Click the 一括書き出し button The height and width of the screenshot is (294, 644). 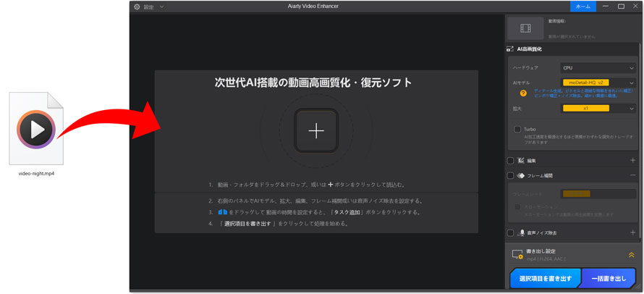coord(609,278)
